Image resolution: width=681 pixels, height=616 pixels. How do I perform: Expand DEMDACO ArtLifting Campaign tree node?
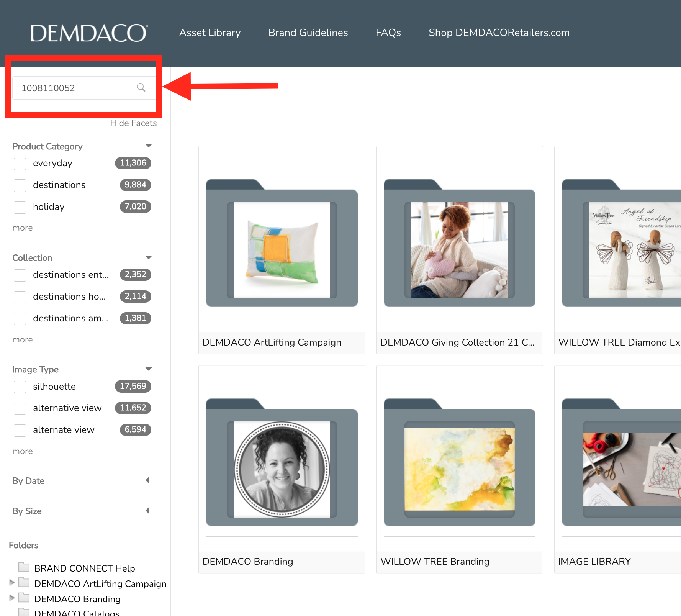[x=12, y=582]
